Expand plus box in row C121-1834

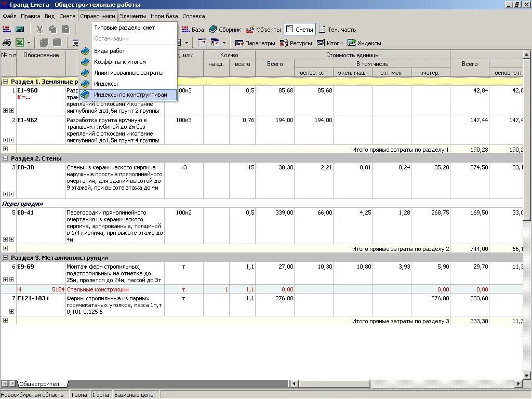coord(11,311)
